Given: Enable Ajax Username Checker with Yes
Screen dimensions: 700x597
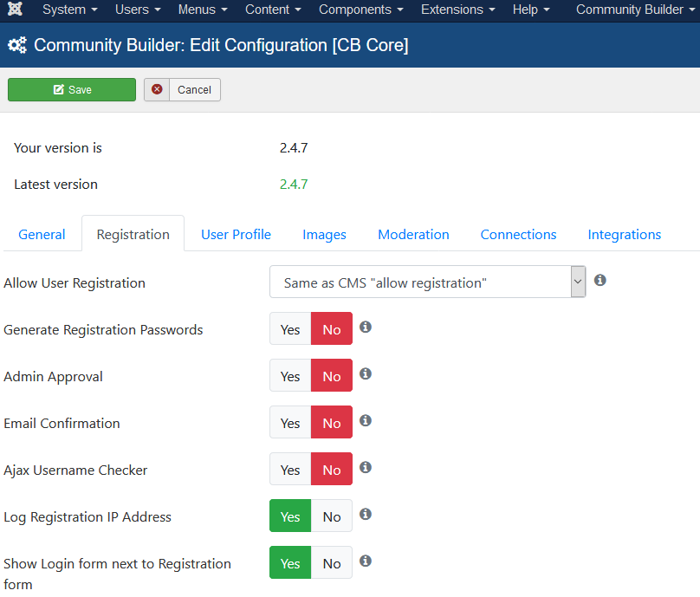Looking at the screenshot, I should tap(290, 470).
